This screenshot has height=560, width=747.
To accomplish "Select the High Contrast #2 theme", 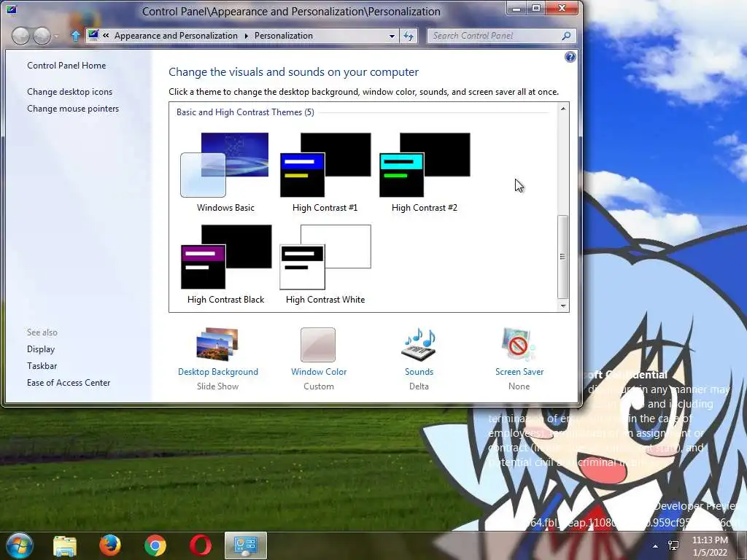I will pos(425,172).
